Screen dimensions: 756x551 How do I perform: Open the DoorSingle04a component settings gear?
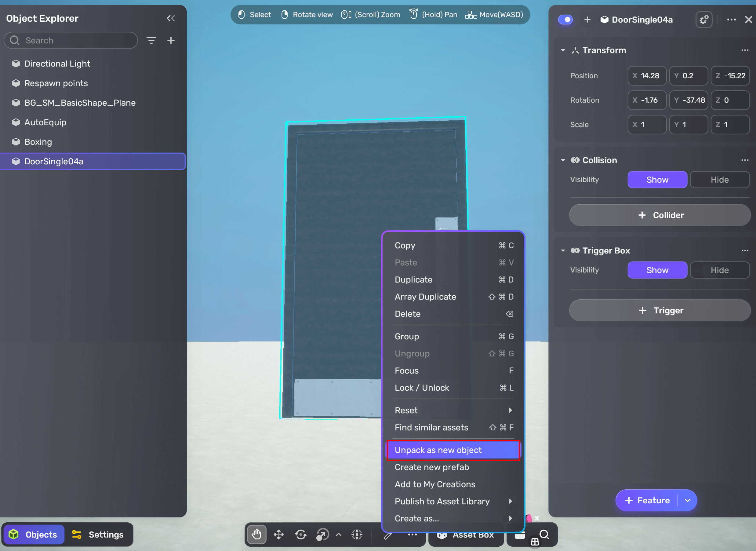point(704,20)
